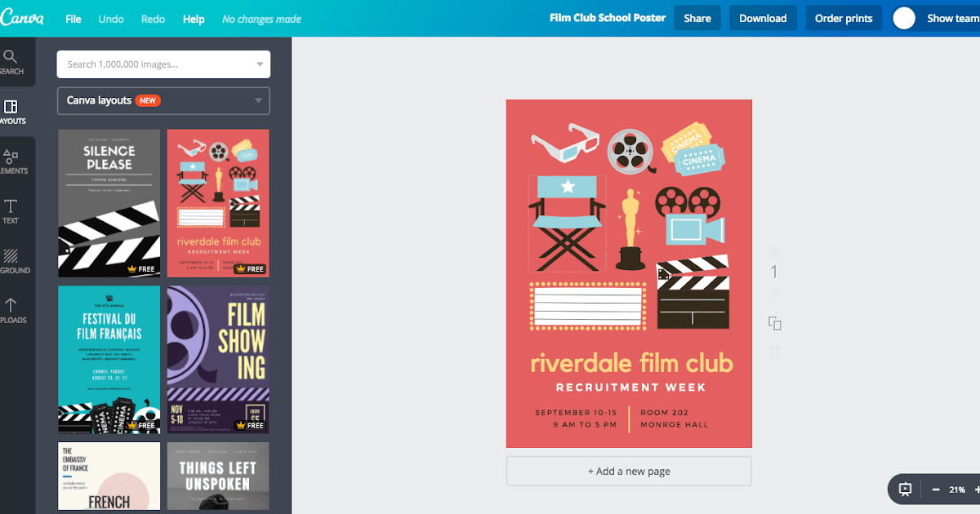Select the movie camera graphic
This screenshot has height=514, width=980.
tap(689, 216)
